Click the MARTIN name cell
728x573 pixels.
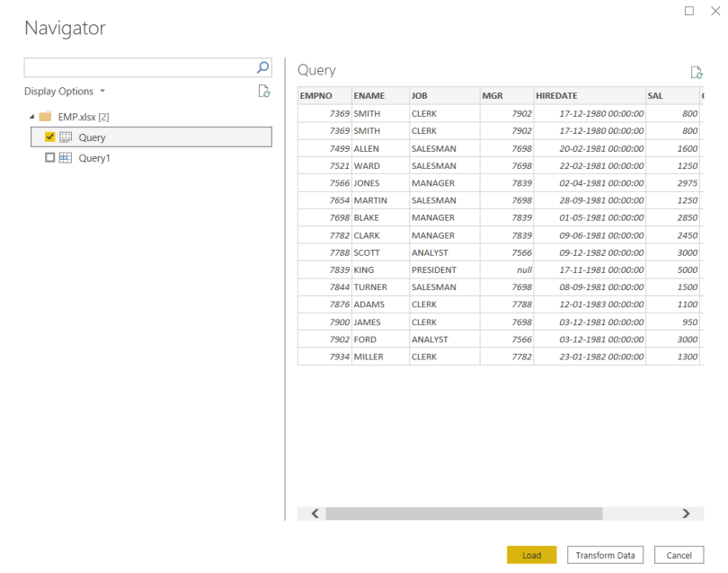380,200
